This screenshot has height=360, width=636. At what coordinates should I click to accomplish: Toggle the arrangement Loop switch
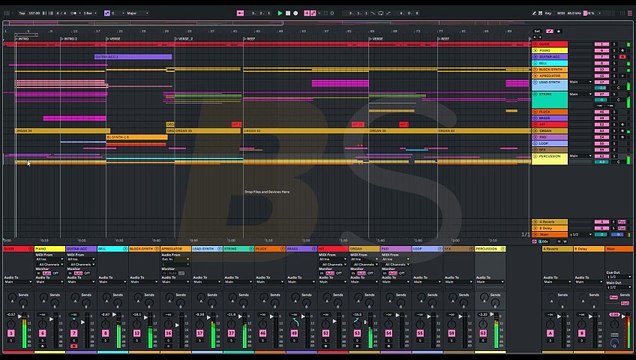[380, 13]
